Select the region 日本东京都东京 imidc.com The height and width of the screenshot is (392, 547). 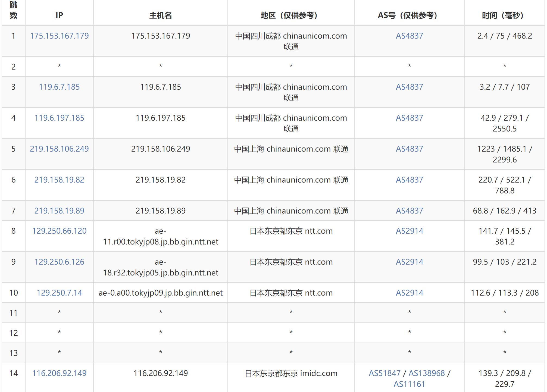(x=291, y=373)
